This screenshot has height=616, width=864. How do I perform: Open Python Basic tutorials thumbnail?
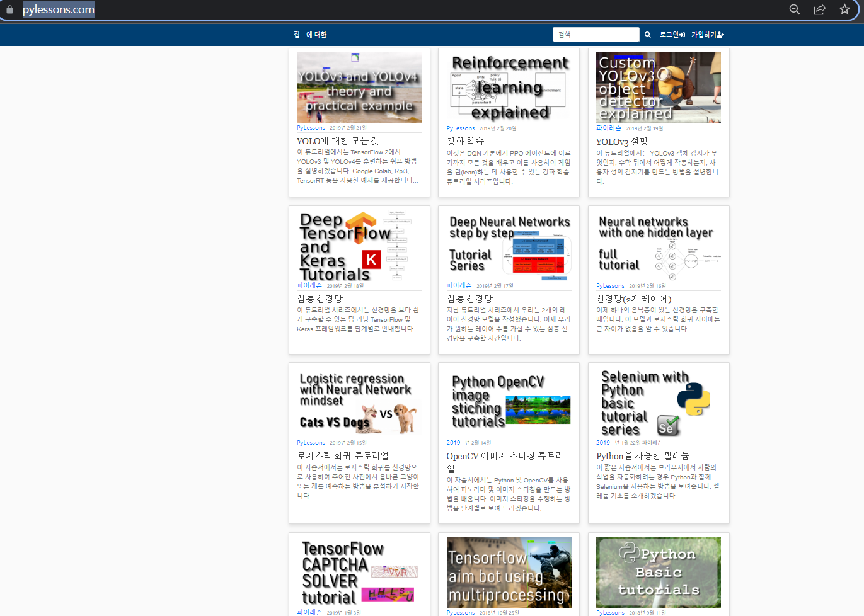coord(659,572)
